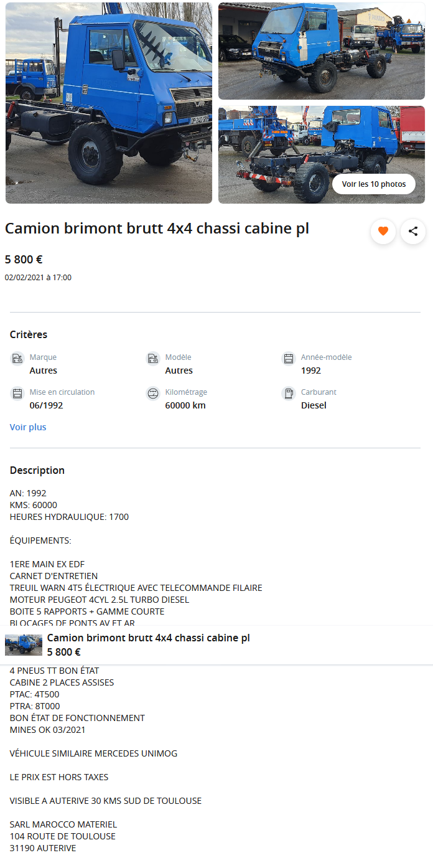This screenshot has height=868, width=433.
Task: Click the sticky bar listing title
Action: [x=149, y=638]
